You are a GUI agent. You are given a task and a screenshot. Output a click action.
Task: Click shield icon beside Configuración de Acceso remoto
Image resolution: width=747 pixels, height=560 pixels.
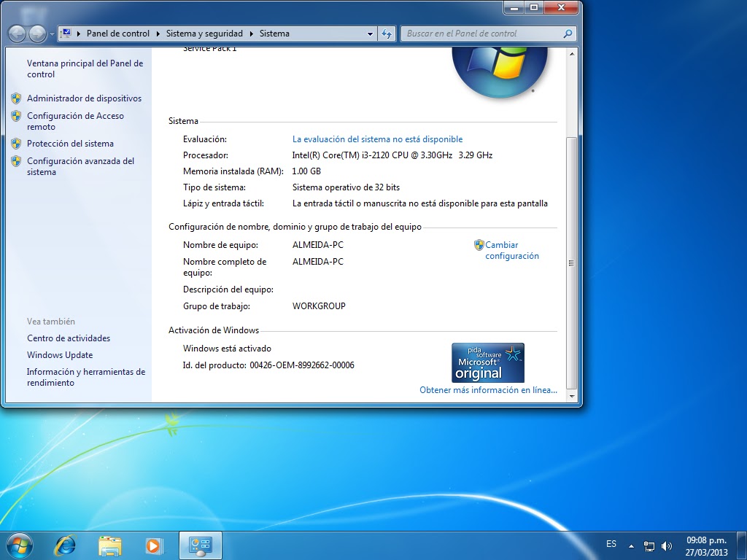coord(16,116)
